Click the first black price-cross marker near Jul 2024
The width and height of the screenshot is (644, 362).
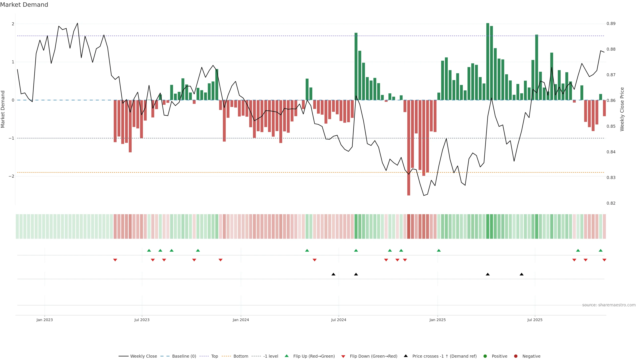(x=333, y=274)
